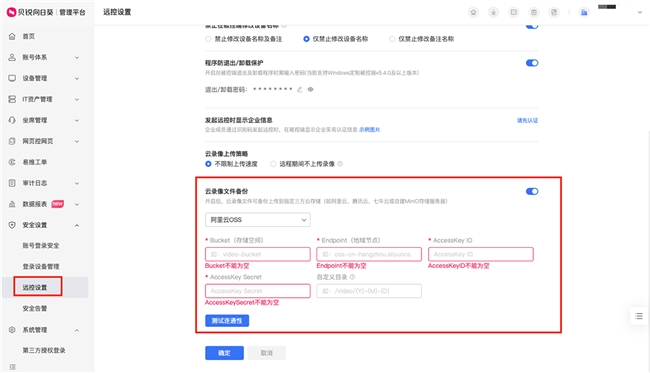Image resolution: width=650 pixels, height=373 pixels.
Task: Click the 取消 cancel button
Action: coord(267,353)
